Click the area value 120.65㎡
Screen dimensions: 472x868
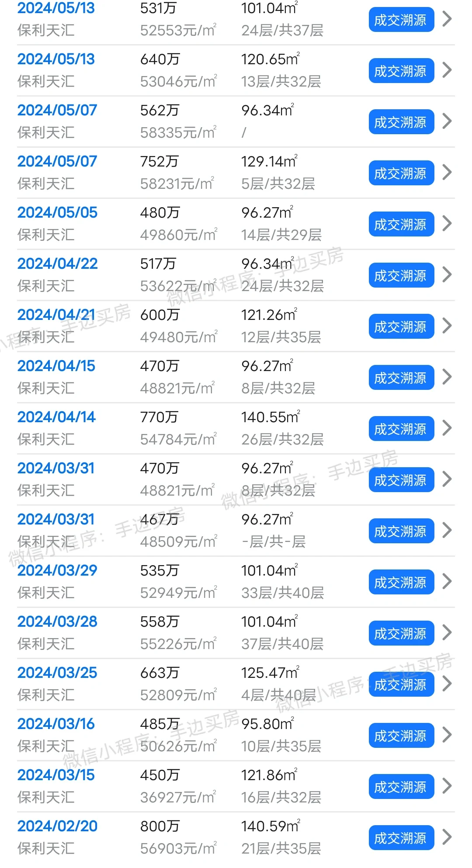(x=271, y=59)
